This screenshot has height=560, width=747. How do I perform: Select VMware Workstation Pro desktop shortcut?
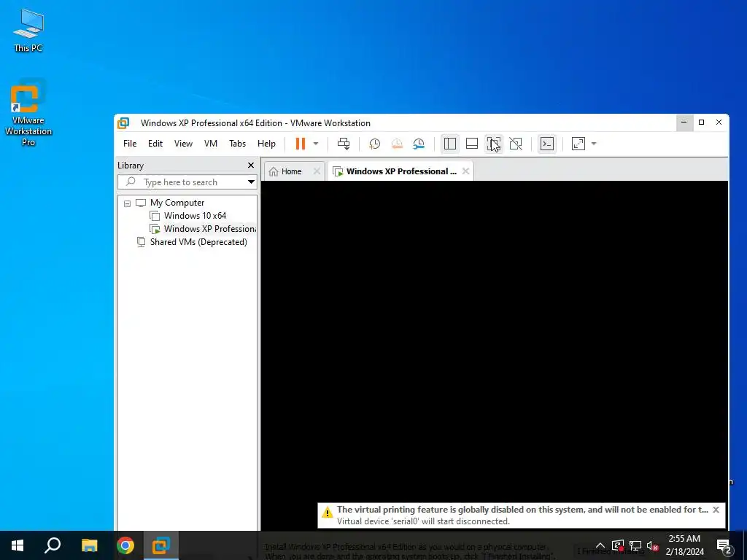point(28,113)
